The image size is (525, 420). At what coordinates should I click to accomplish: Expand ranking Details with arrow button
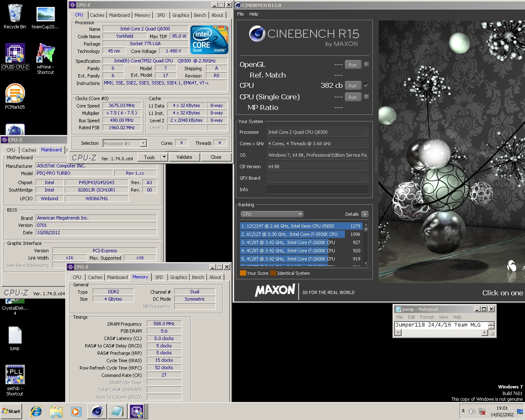[x=365, y=214]
